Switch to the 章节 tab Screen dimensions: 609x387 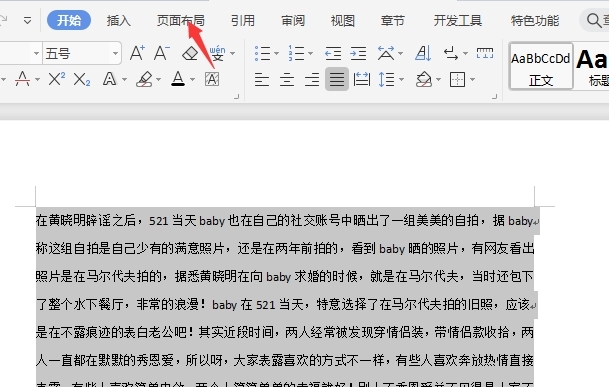coord(393,20)
